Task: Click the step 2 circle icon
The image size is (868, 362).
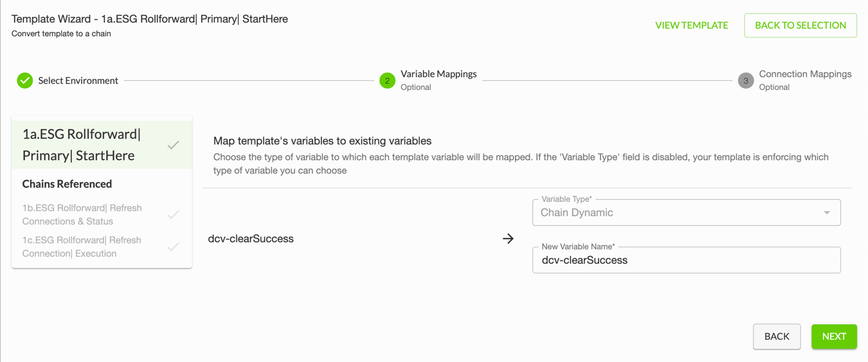Action: [387, 80]
